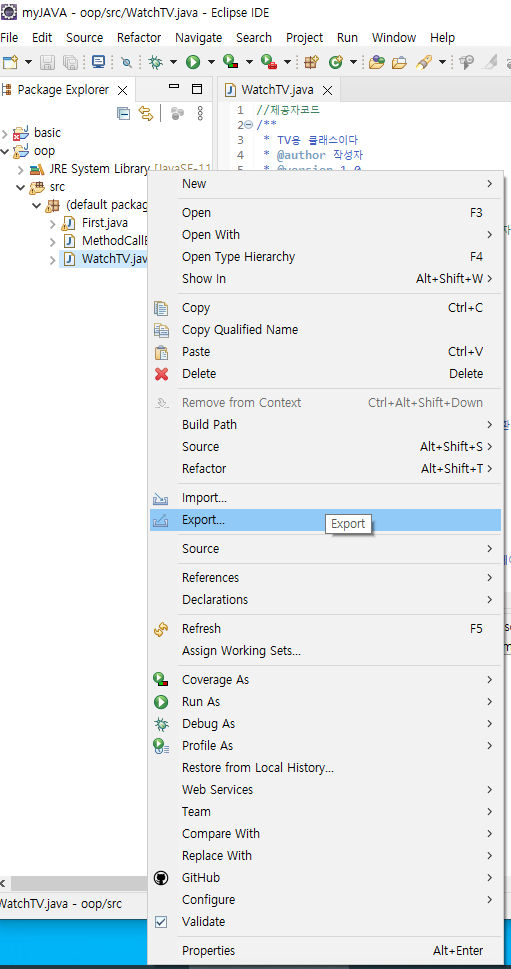Viewport: 511px width, 969px height.
Task: Expand JRE System Library node
Action: 20,169
